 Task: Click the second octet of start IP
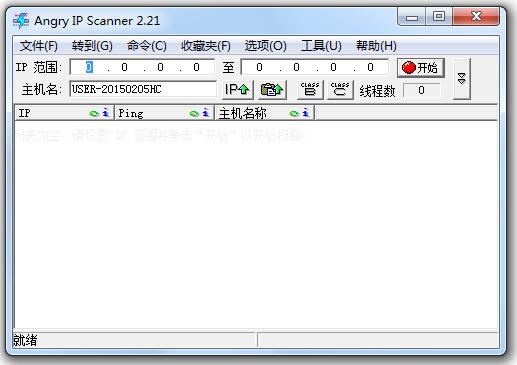point(124,67)
